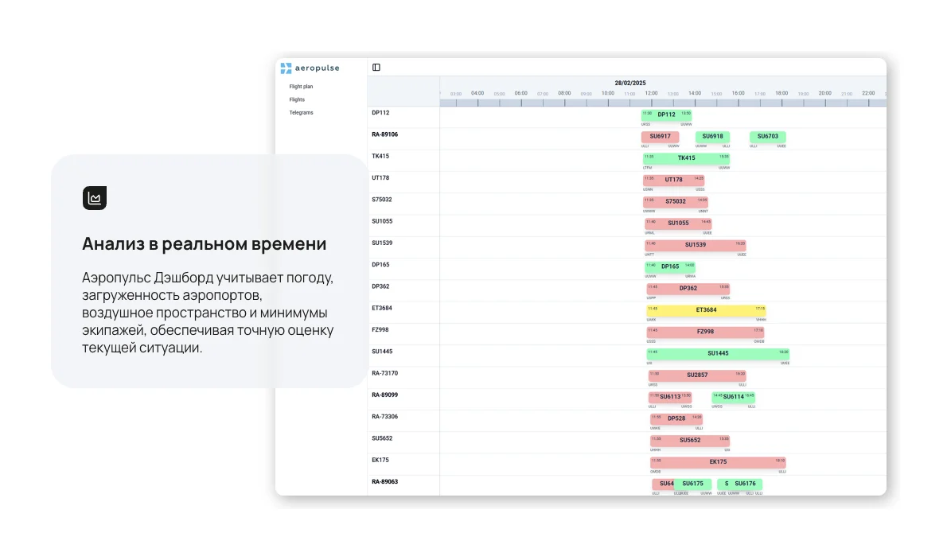Open the Telegrams menu item

[x=301, y=113]
